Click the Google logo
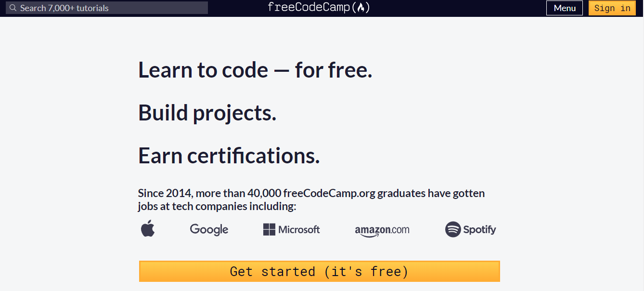Screen dimensions: 644x291 pos(209,229)
